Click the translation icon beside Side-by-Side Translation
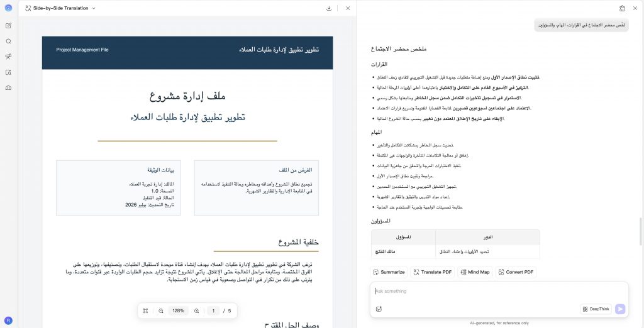 (x=28, y=8)
